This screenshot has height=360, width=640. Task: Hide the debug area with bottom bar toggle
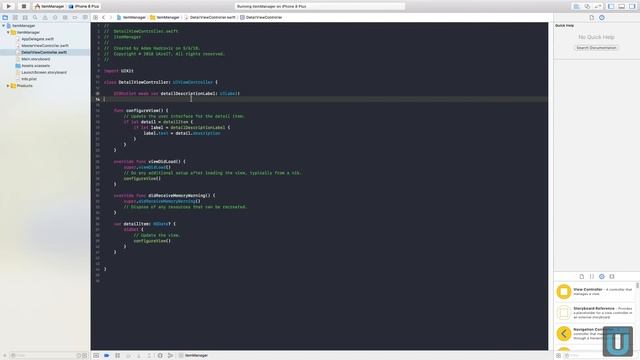pyautogui.click(x=96, y=356)
